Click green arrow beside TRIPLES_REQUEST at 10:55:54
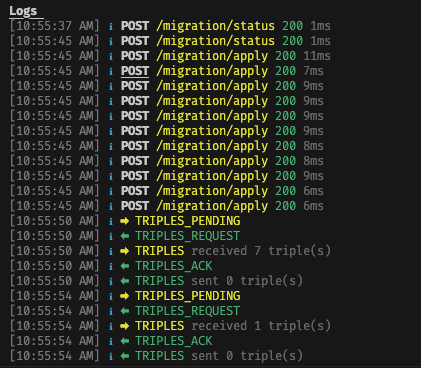This screenshot has height=368, width=421. click(x=125, y=311)
